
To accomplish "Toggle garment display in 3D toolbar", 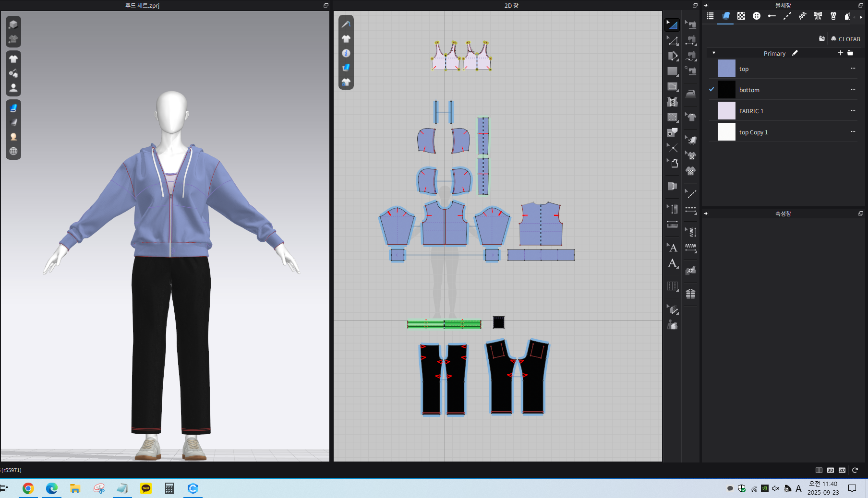I will pyautogui.click(x=13, y=59).
